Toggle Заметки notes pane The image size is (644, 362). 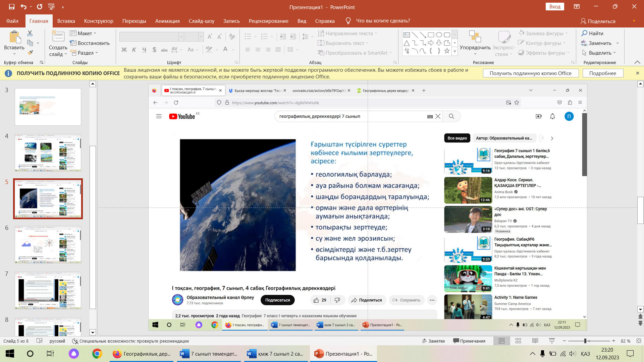tap(433, 341)
